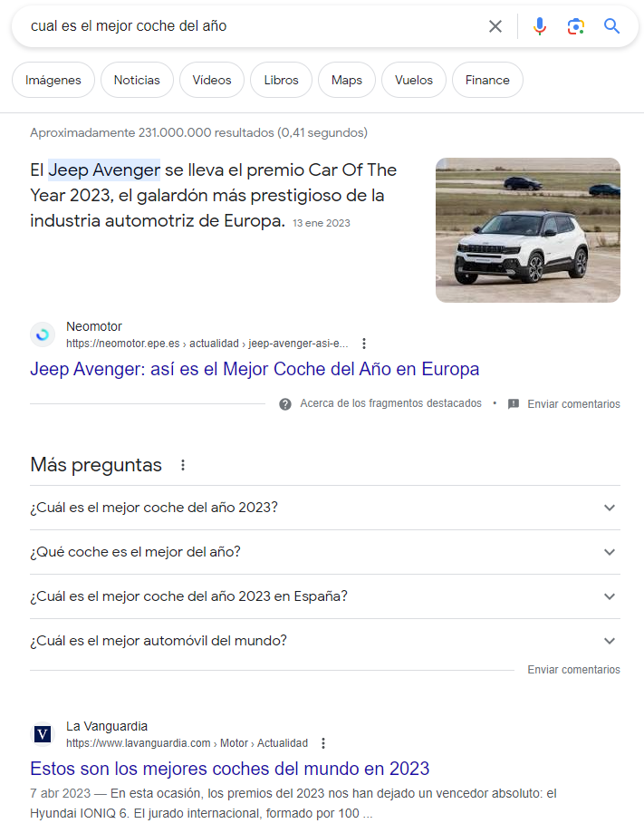The image size is (644, 833).
Task: Click the feedback icon beside Enviar comentarios
Action: pyautogui.click(x=514, y=404)
